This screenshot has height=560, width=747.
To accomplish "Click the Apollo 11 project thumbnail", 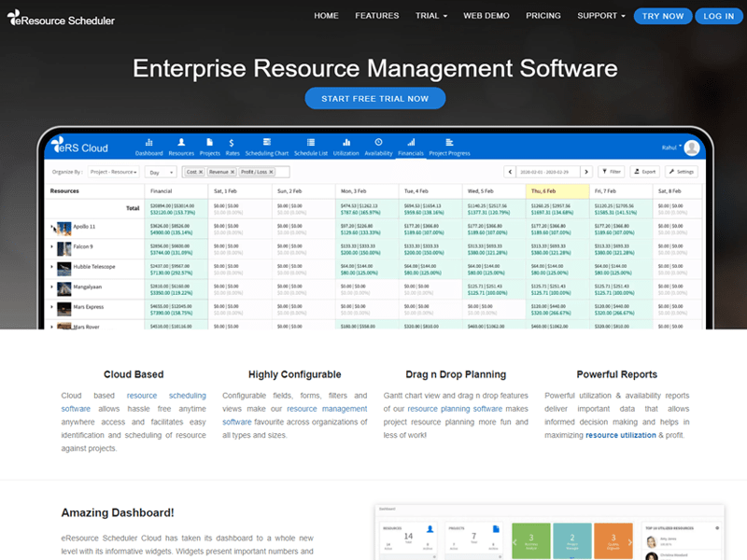I will tap(63, 229).
